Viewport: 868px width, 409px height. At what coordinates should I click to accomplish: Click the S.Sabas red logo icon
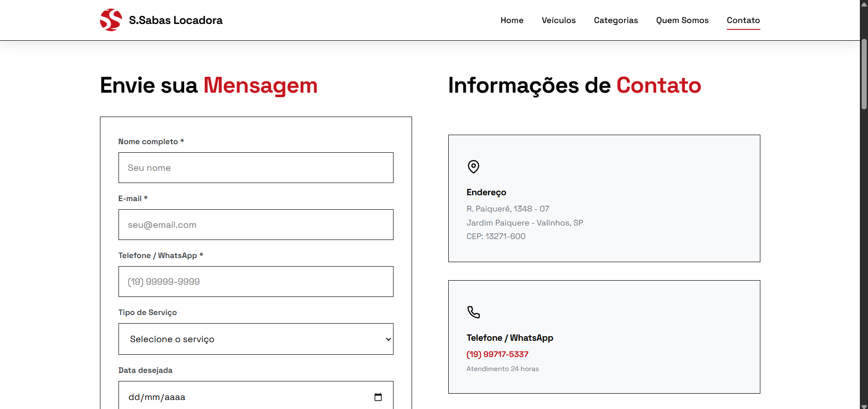click(111, 20)
